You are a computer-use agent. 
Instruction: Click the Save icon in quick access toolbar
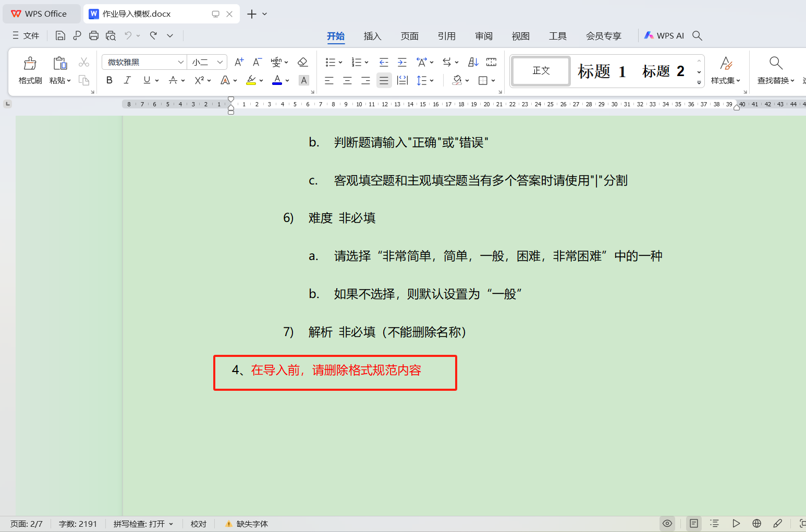60,35
